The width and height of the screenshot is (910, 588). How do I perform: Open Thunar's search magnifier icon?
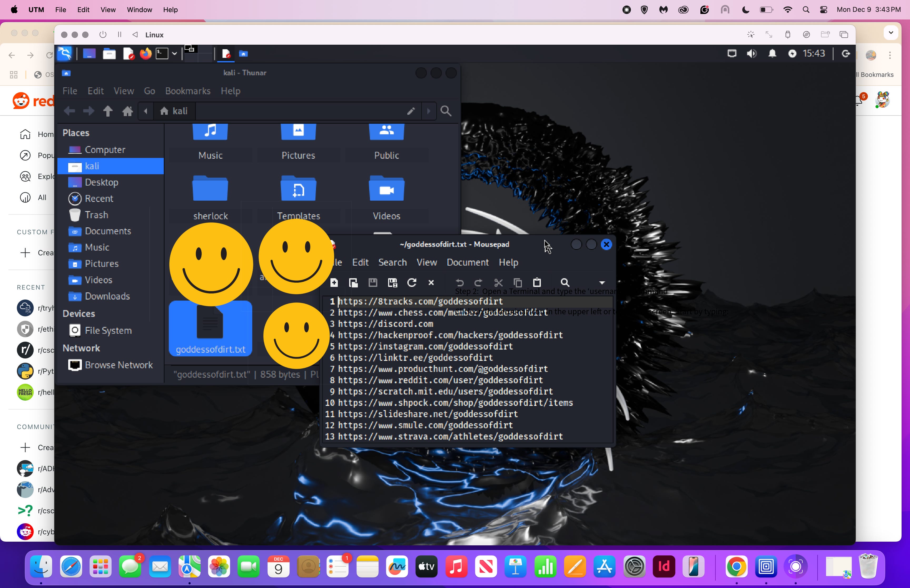click(446, 111)
